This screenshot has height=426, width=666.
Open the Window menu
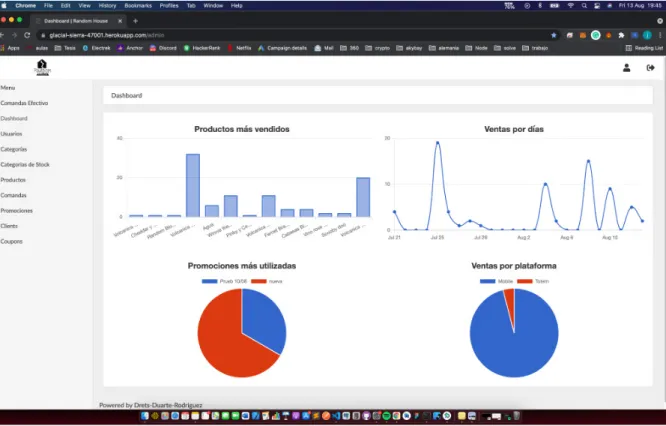click(213, 6)
